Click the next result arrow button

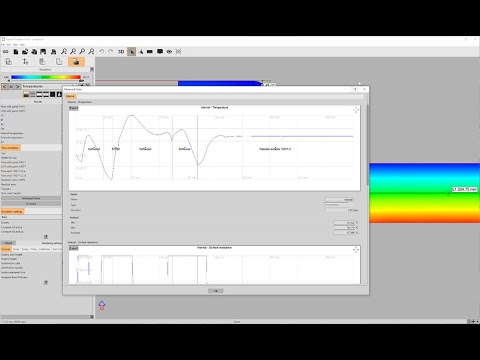(18, 86)
